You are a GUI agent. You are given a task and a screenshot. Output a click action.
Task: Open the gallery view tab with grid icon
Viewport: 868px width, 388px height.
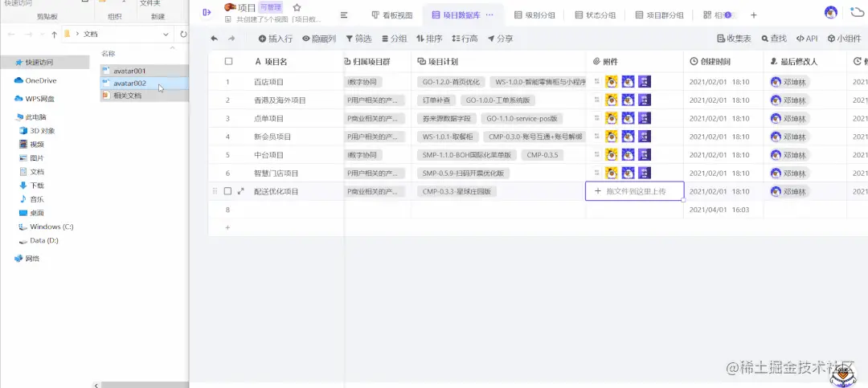coord(718,15)
